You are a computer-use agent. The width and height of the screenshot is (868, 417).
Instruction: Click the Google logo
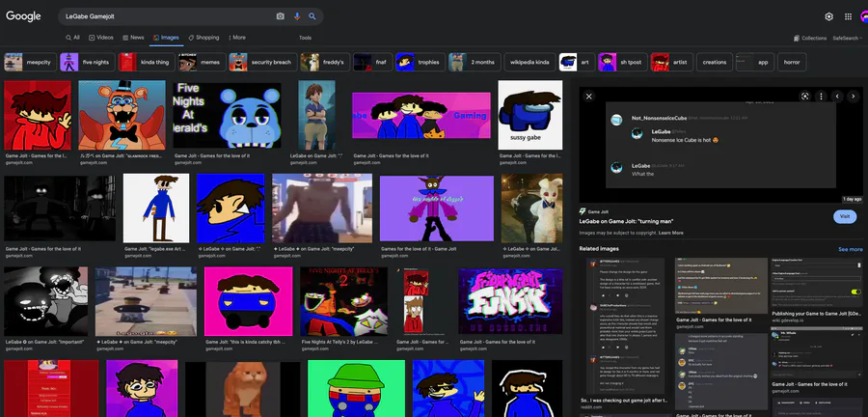tap(23, 16)
